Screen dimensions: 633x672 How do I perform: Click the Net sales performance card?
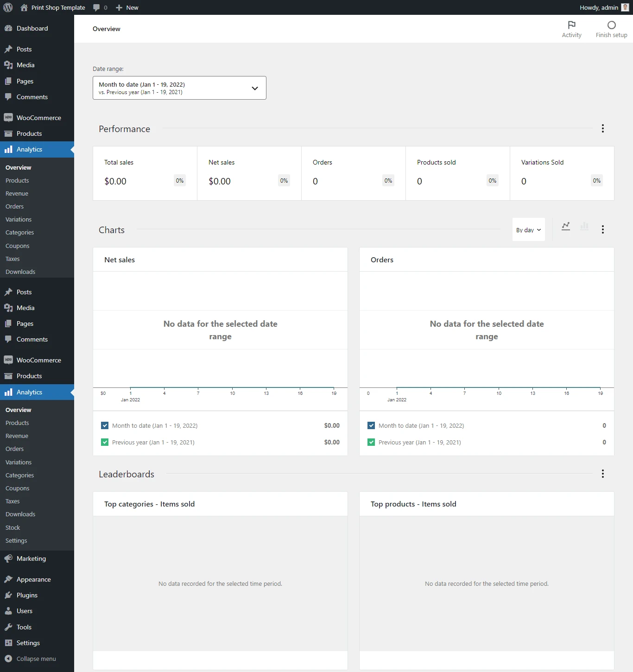[x=249, y=173]
